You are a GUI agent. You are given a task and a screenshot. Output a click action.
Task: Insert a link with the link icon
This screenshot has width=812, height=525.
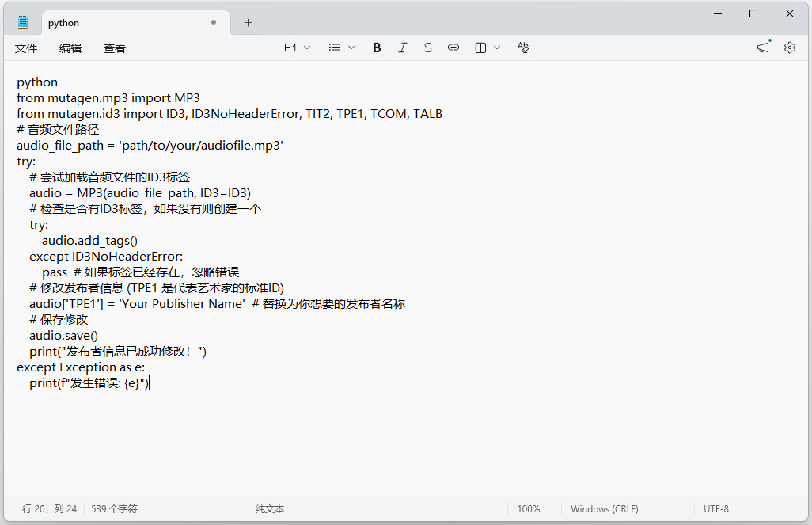point(453,48)
